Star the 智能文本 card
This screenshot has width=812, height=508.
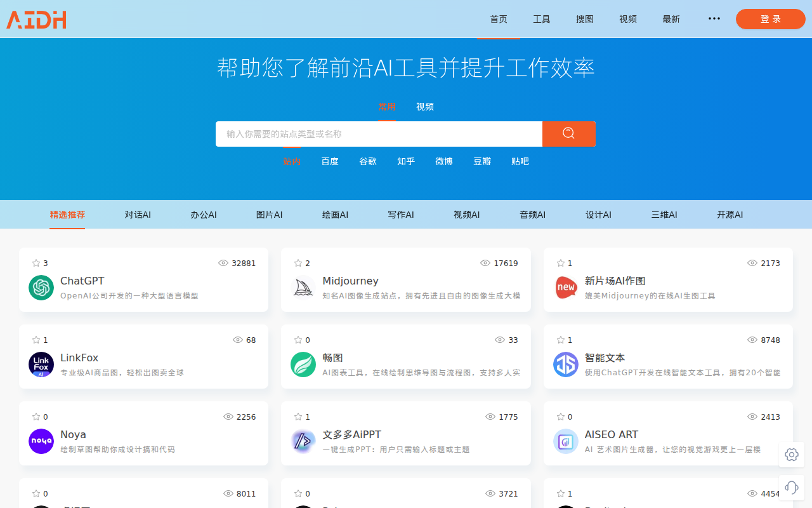pyautogui.click(x=561, y=340)
